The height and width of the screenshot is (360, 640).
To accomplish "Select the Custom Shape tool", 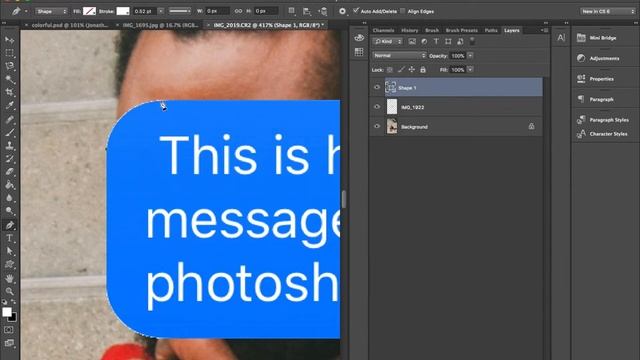I will pyautogui.click(x=9, y=264).
